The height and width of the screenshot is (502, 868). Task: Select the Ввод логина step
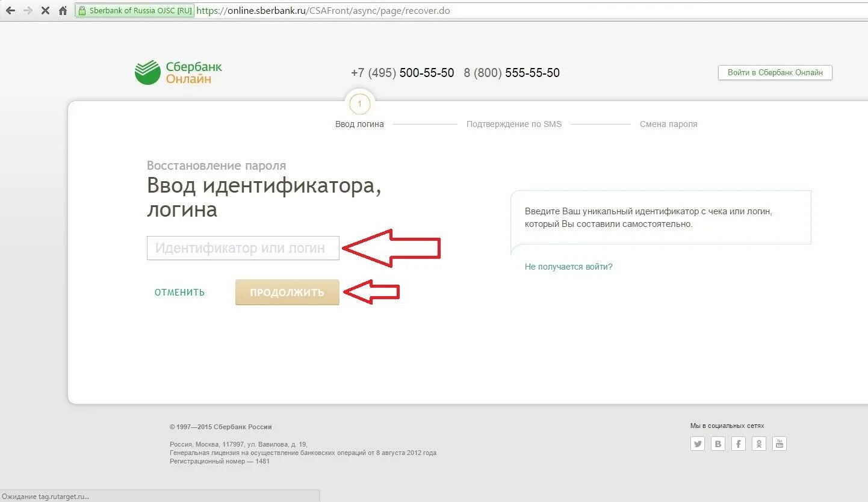(359, 124)
